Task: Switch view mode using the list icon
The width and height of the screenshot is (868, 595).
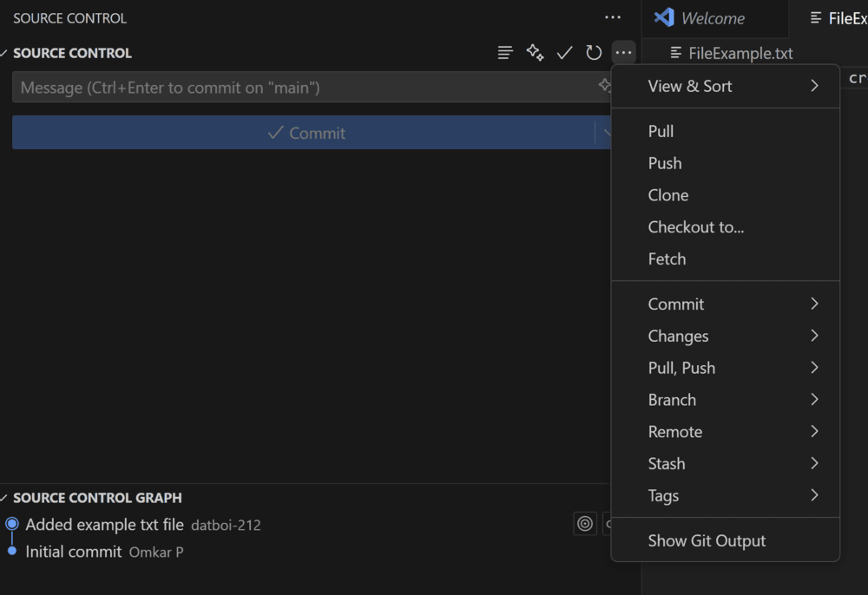Action: point(505,52)
